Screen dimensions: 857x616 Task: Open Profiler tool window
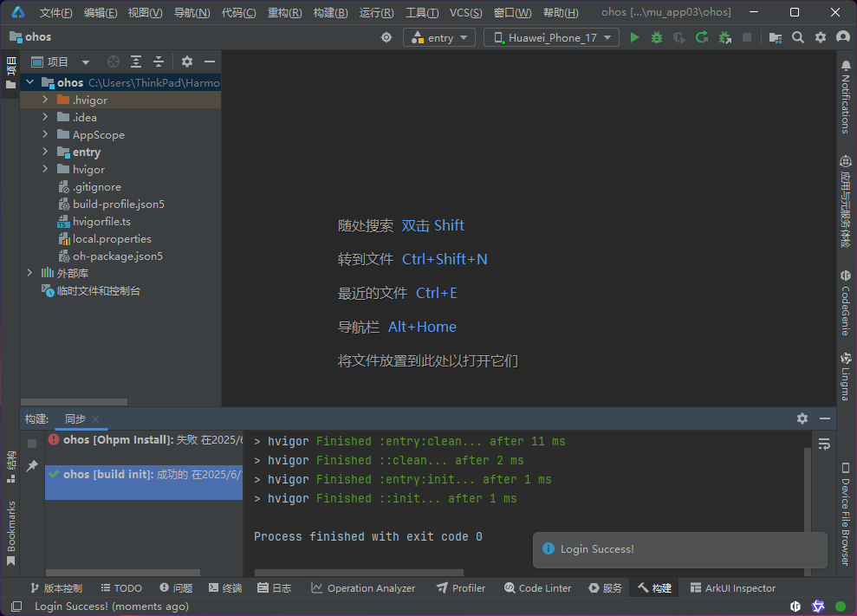[x=461, y=588]
